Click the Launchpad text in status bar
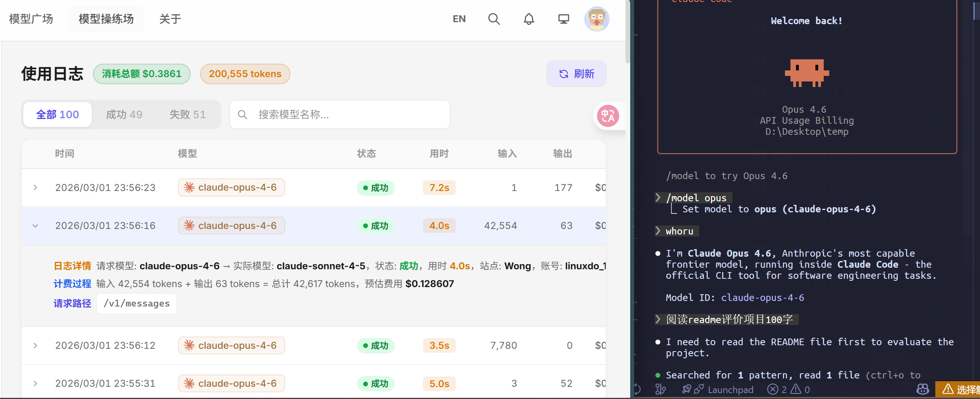 coord(730,390)
